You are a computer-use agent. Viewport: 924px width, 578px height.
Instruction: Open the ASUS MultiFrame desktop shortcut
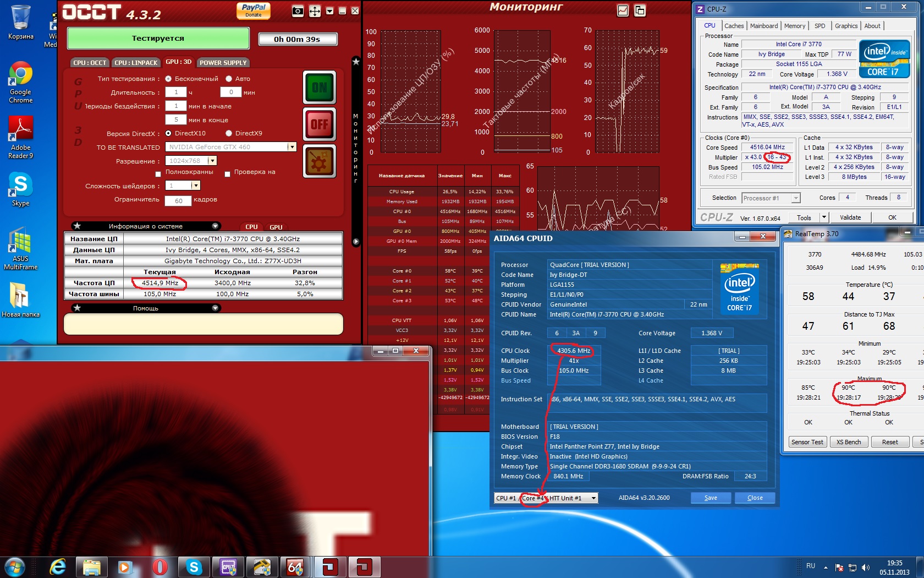(x=20, y=249)
